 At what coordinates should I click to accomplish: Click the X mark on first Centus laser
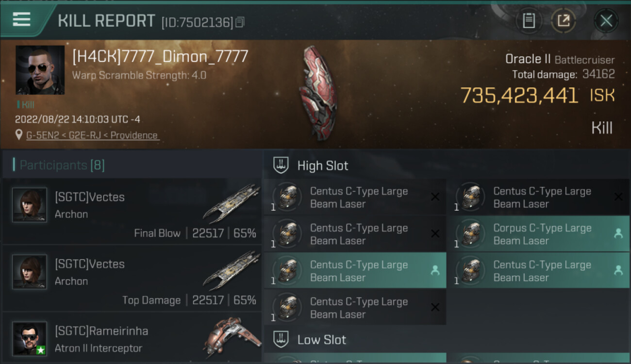point(435,197)
